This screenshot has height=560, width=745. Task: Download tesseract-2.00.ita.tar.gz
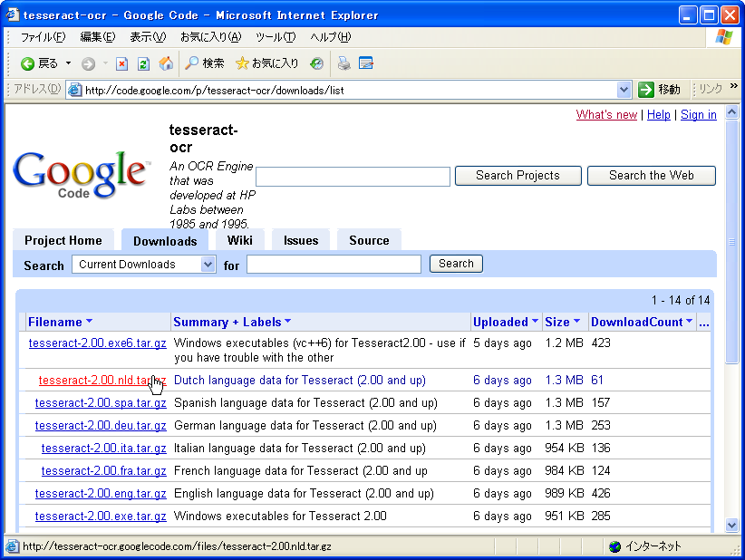(103, 448)
